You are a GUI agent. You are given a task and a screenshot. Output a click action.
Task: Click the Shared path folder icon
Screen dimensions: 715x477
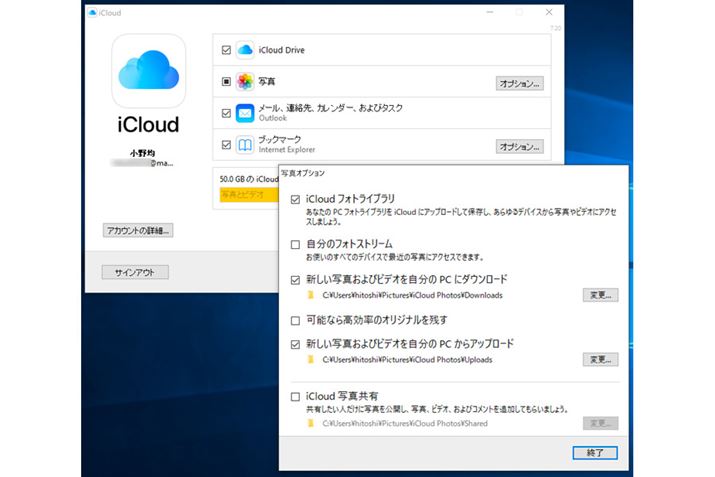point(311,423)
